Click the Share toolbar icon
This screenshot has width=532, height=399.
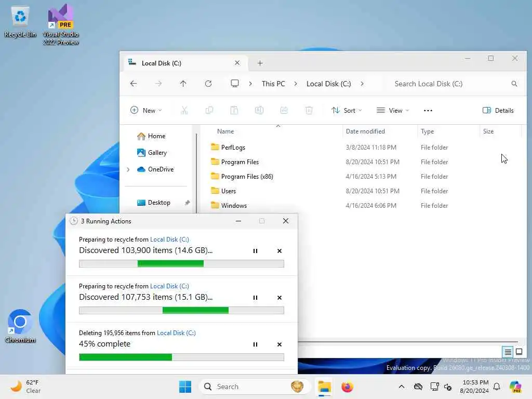284,110
